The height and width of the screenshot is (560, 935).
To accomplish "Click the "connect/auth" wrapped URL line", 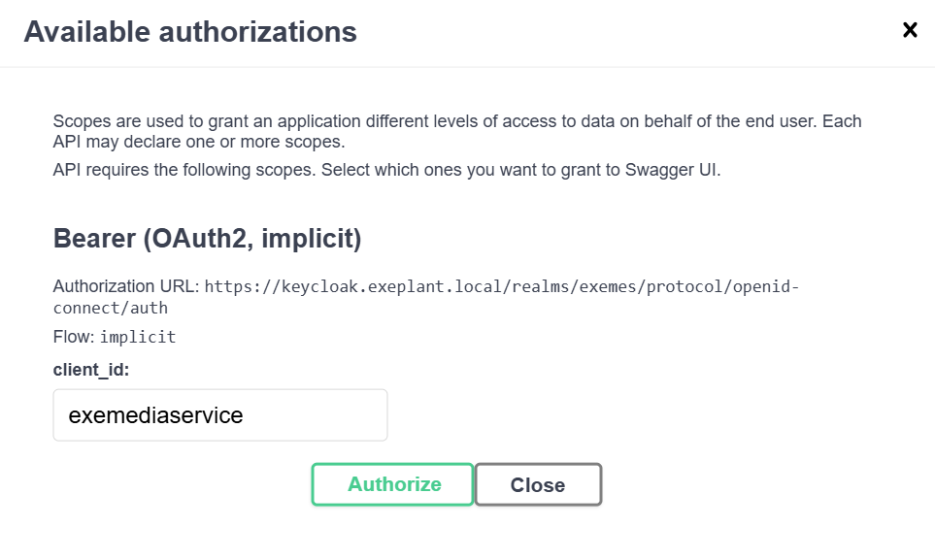I will (x=110, y=308).
